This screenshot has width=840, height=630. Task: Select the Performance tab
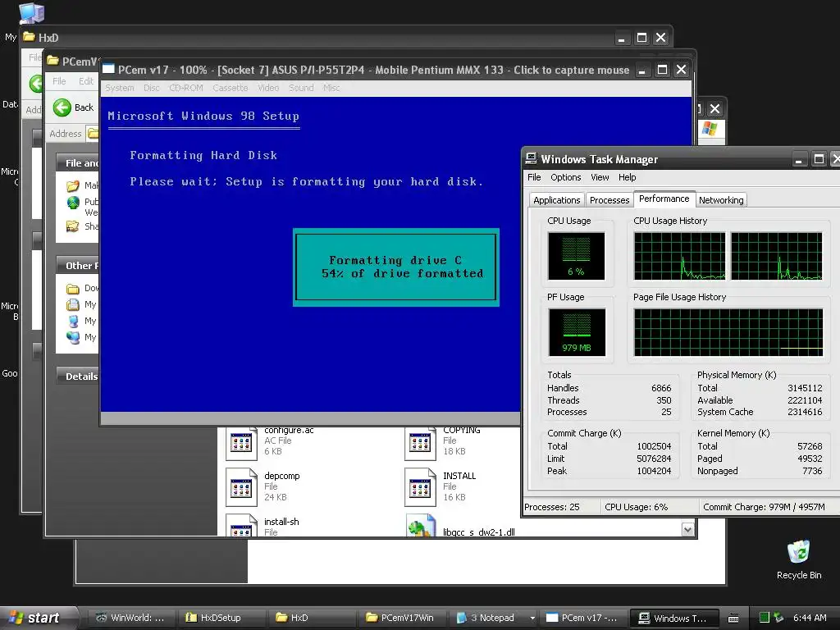(664, 199)
